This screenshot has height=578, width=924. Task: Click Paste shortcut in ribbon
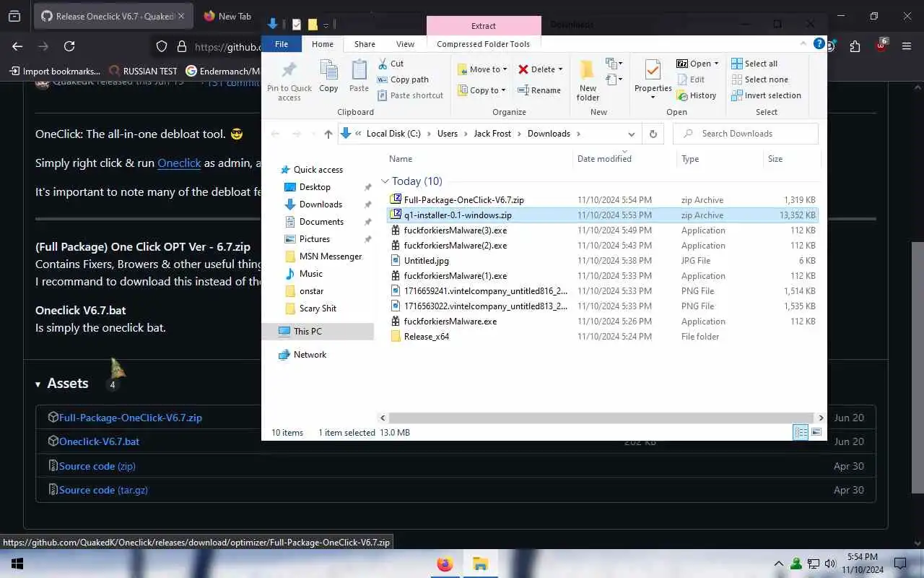tap(410, 95)
